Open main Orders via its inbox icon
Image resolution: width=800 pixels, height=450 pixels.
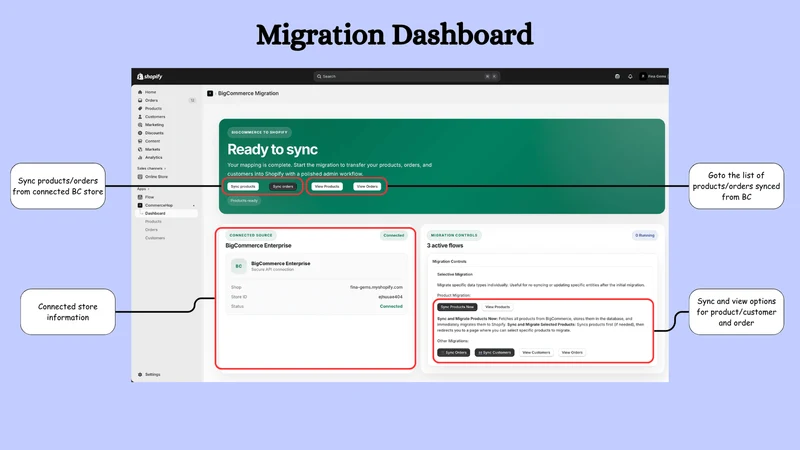140,101
